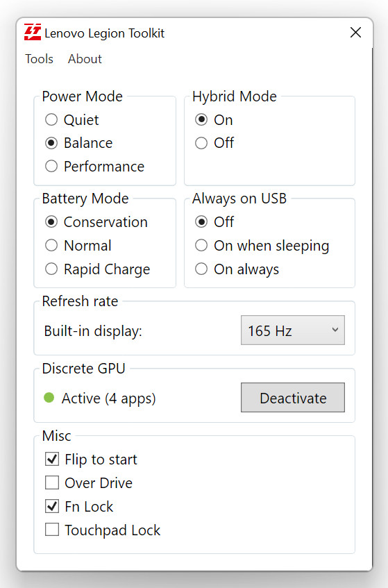Image resolution: width=388 pixels, height=588 pixels.
Task: Click the refresh rate dropdown chevron arrow
Action: pyautogui.click(x=335, y=330)
